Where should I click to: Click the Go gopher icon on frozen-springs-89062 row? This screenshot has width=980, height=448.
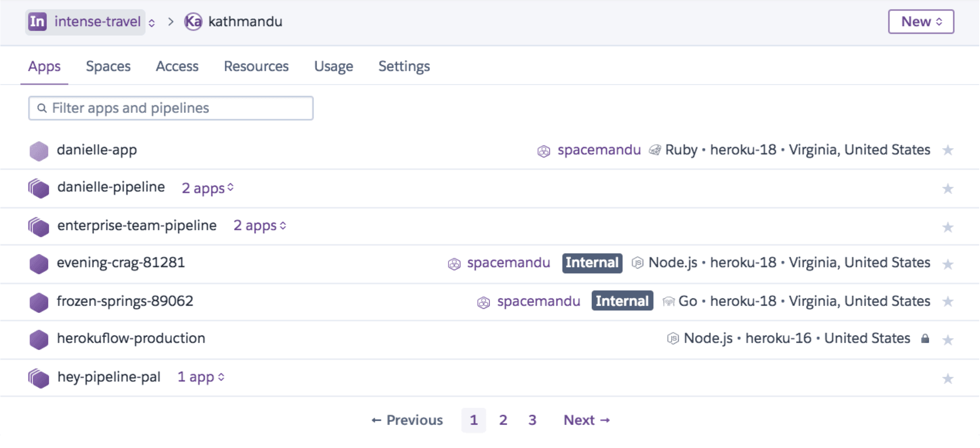[669, 301]
